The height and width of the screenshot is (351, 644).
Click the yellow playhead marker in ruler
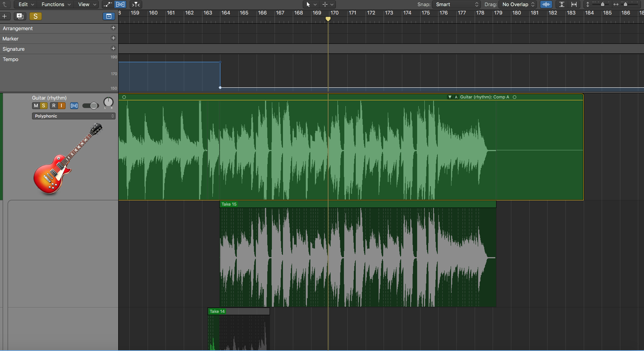328,19
